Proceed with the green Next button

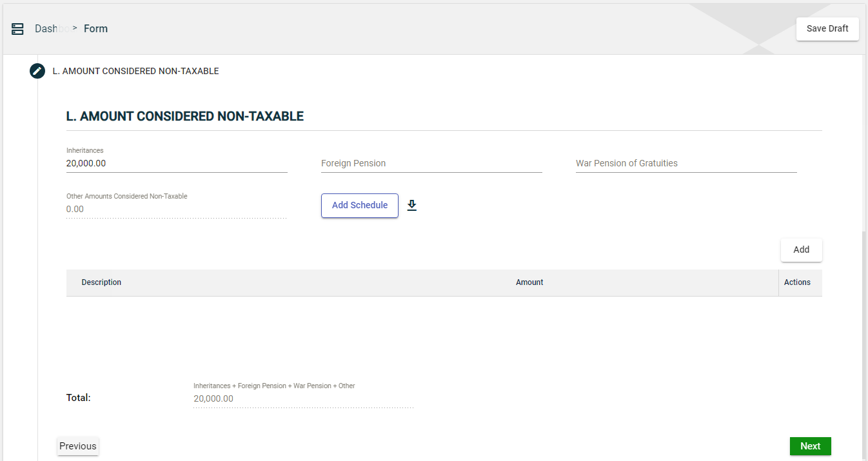810,446
